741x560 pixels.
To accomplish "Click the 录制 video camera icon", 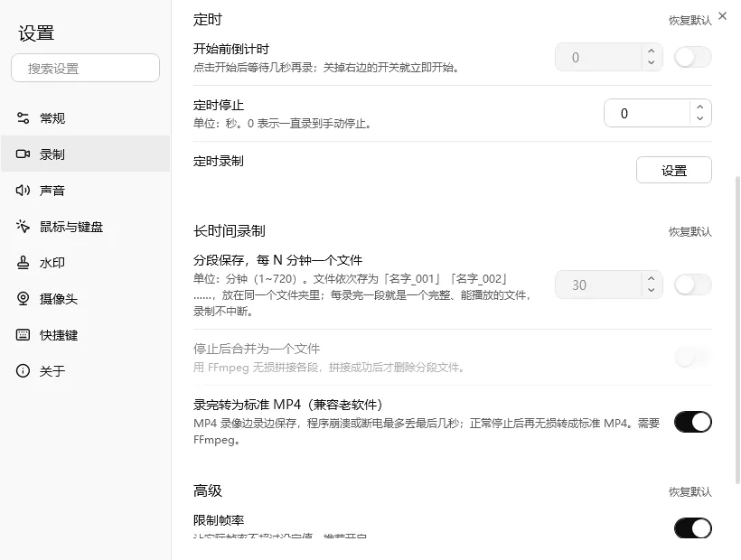I will coord(23,154).
